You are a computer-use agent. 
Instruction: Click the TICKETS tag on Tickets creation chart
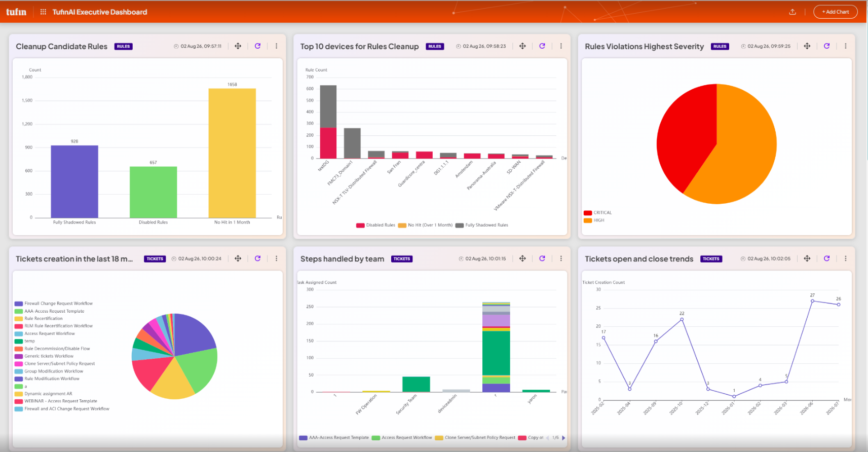pyautogui.click(x=155, y=259)
